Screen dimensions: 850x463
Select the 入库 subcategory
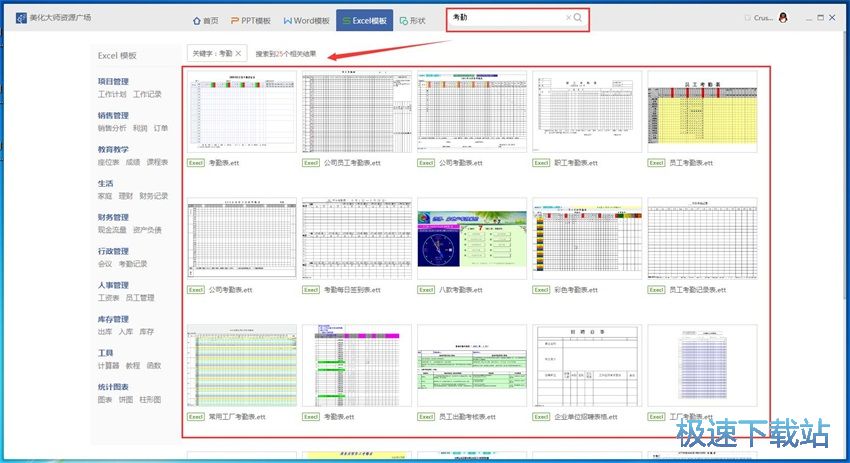[126, 332]
